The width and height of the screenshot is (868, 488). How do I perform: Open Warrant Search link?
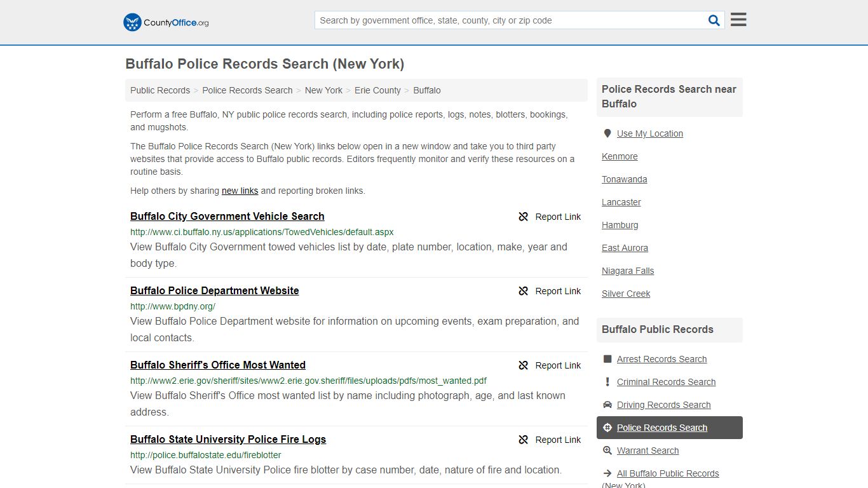[648, 451]
